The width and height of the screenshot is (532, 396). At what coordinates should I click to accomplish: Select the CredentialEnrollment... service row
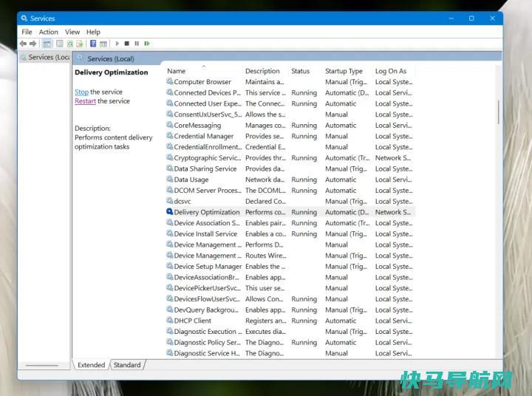click(290, 147)
